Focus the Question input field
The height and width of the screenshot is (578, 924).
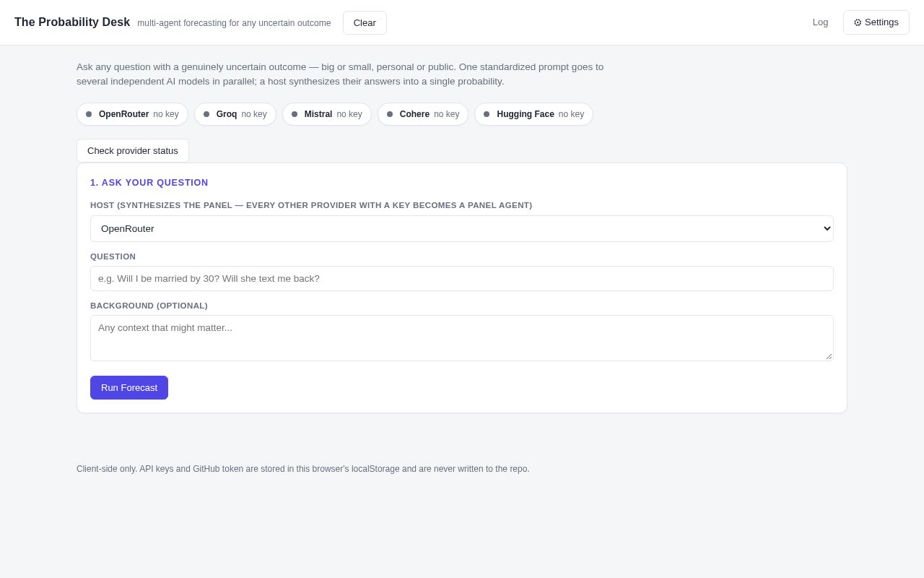[462, 278]
